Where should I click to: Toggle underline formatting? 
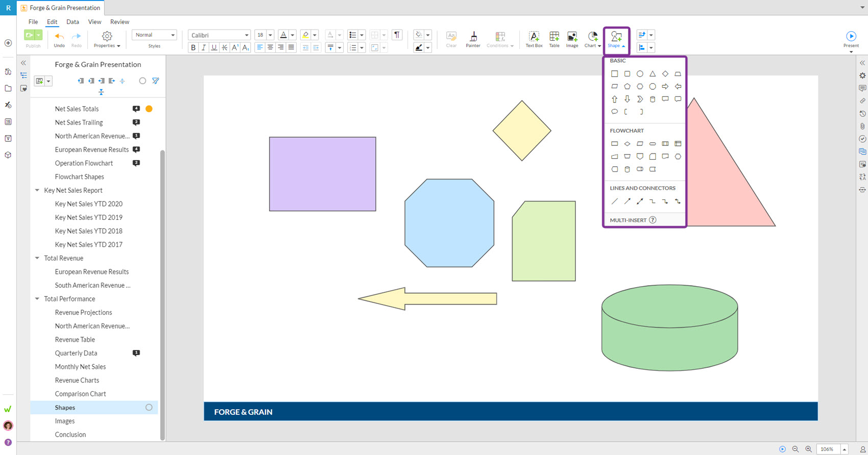tap(214, 47)
